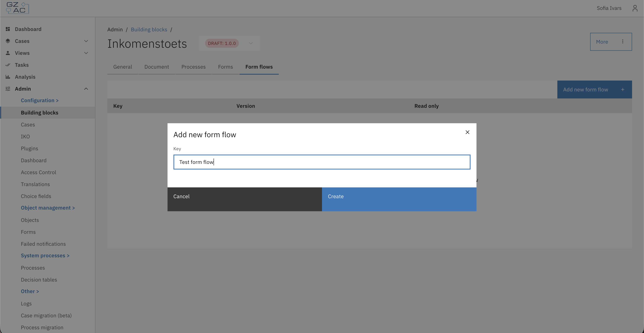The width and height of the screenshot is (644, 333).
Task: Click the Cancel button
Action: click(245, 199)
